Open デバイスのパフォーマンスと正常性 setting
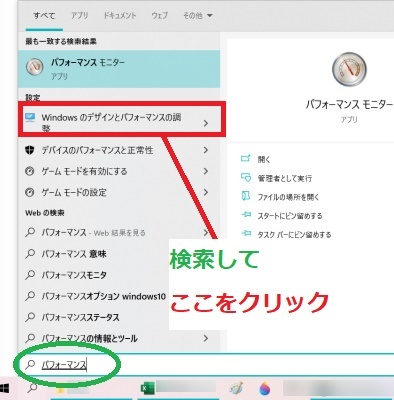Image resolution: width=394 pixels, height=400 pixels. [119, 150]
